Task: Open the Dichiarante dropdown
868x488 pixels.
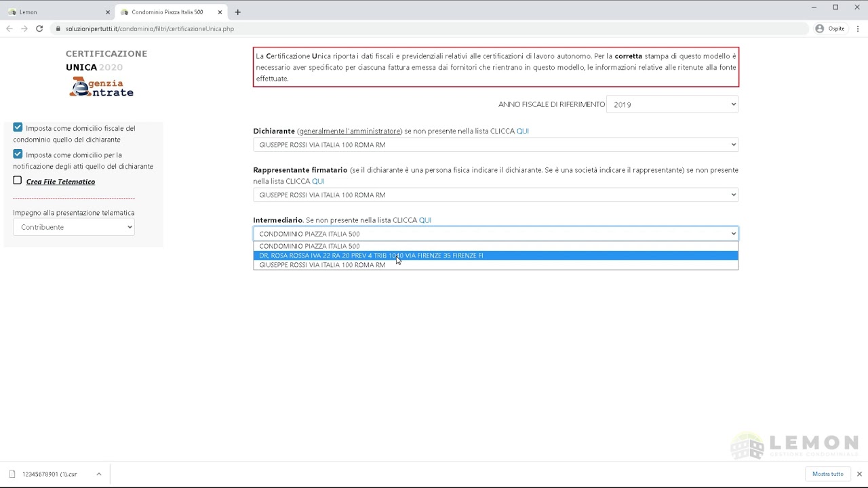Action: [x=496, y=144]
